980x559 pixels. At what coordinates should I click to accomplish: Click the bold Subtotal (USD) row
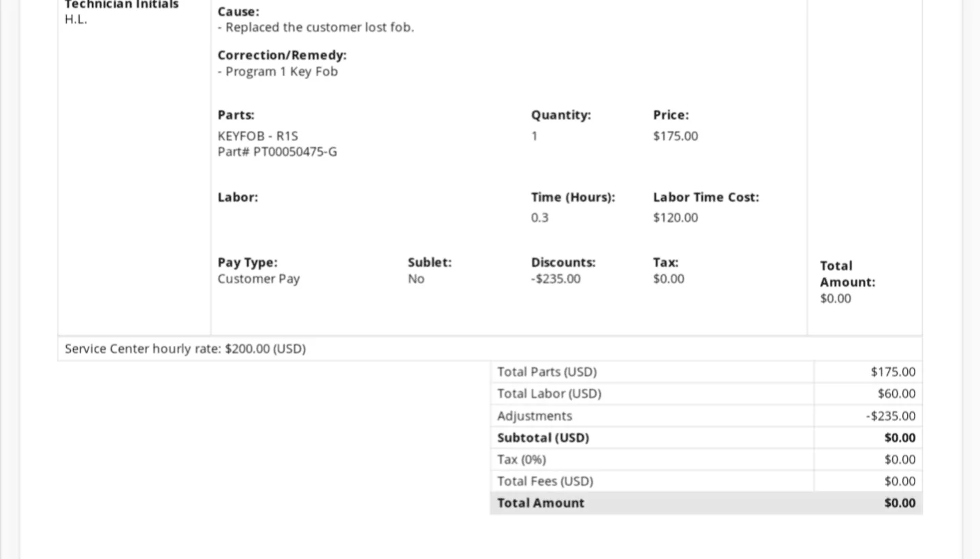click(706, 438)
